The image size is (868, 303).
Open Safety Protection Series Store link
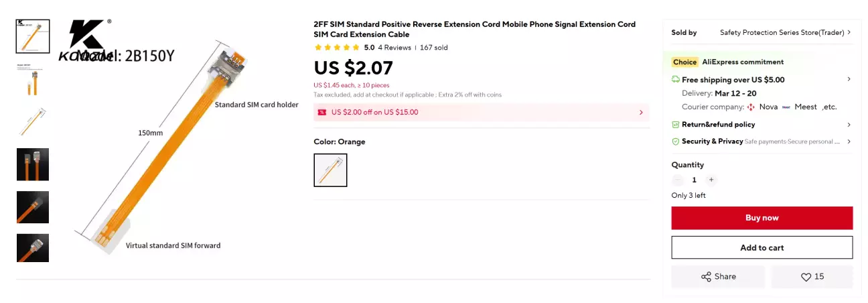pyautogui.click(x=782, y=32)
